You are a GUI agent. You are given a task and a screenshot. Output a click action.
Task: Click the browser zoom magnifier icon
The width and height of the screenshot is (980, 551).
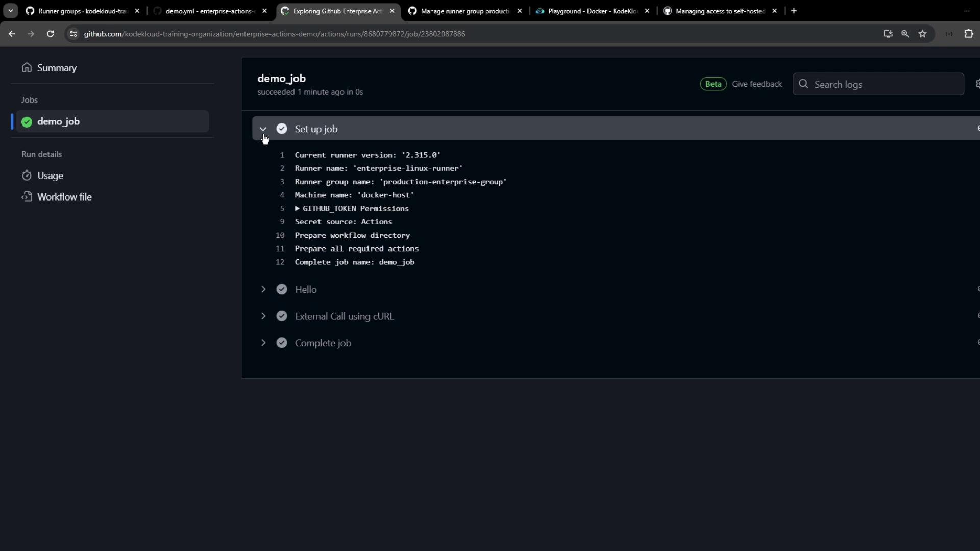[905, 34]
